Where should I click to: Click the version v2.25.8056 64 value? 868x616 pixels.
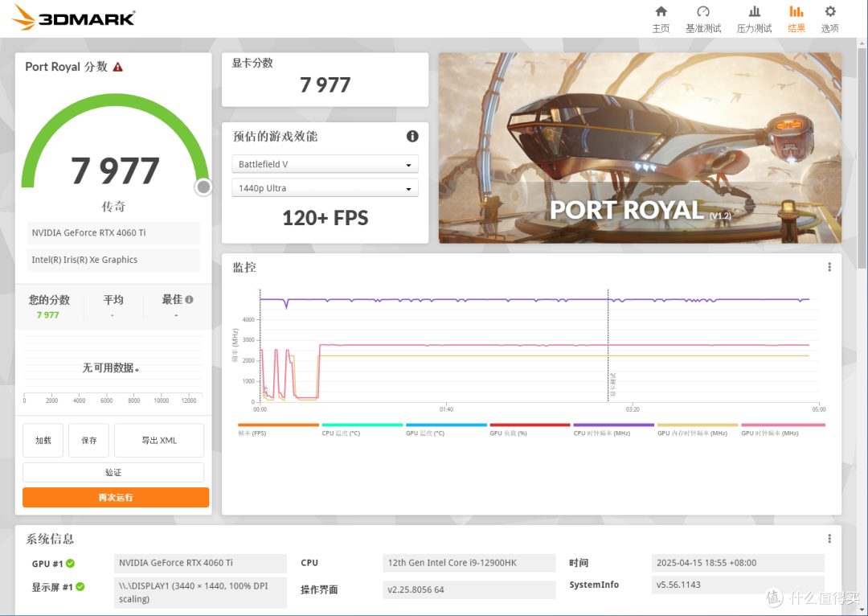469,589
